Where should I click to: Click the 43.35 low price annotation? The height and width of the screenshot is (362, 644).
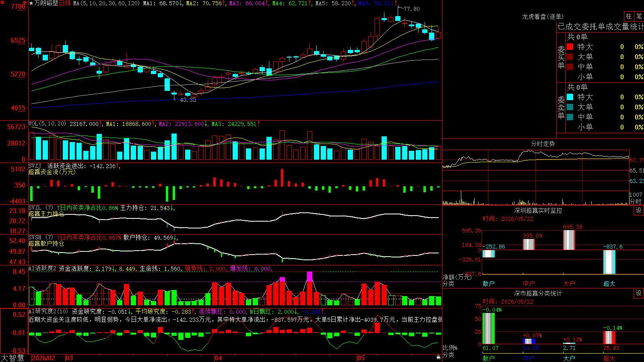click(x=188, y=100)
